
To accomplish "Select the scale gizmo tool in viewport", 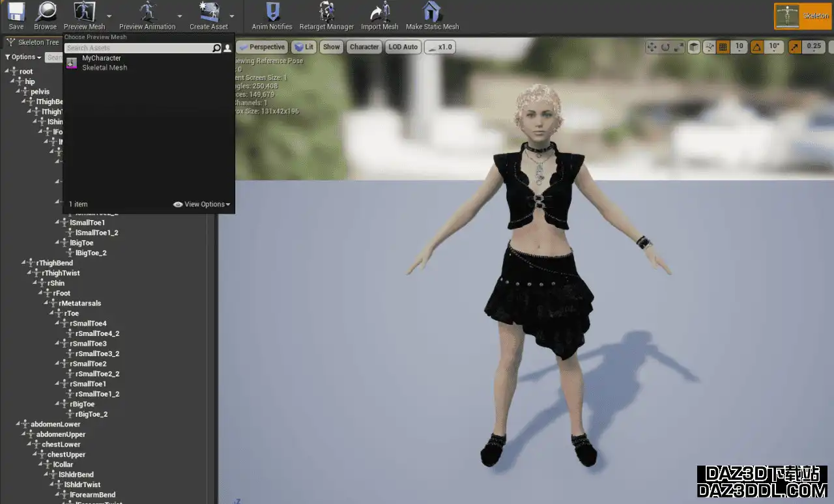I will [678, 47].
